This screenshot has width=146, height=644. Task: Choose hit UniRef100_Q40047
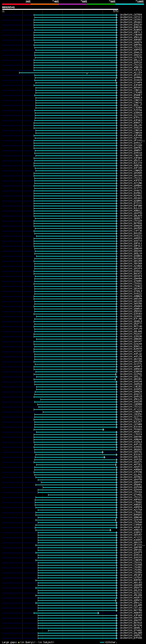pos(131,341)
